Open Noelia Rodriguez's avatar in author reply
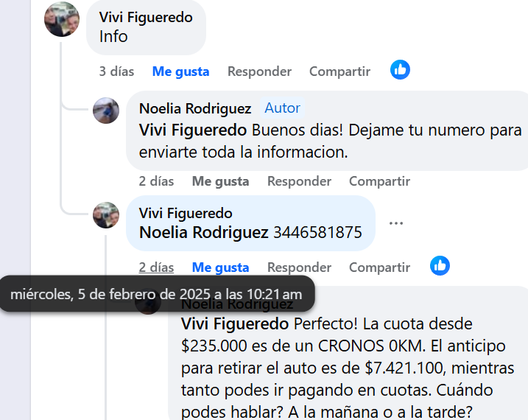 106,111
